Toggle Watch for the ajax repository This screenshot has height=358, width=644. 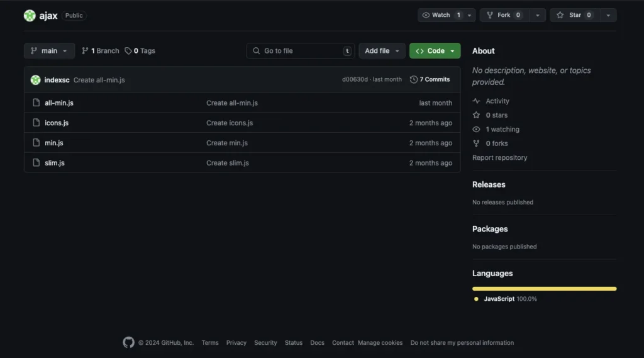point(440,15)
